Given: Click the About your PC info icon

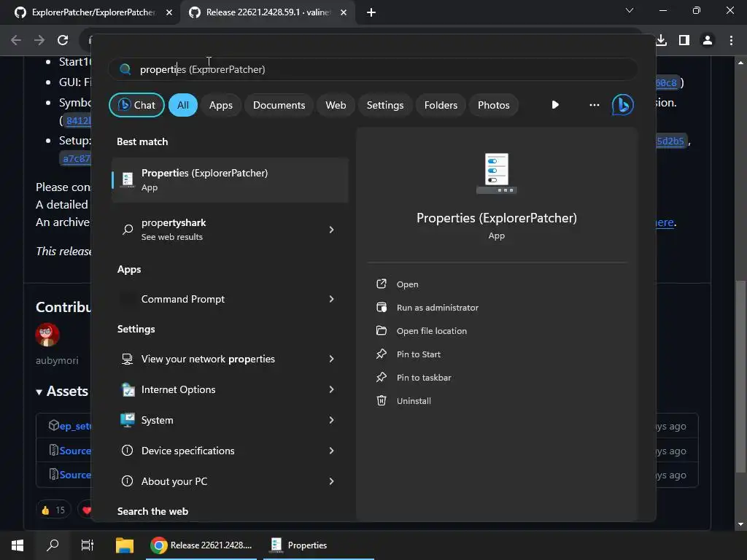Looking at the screenshot, I should 127,481.
